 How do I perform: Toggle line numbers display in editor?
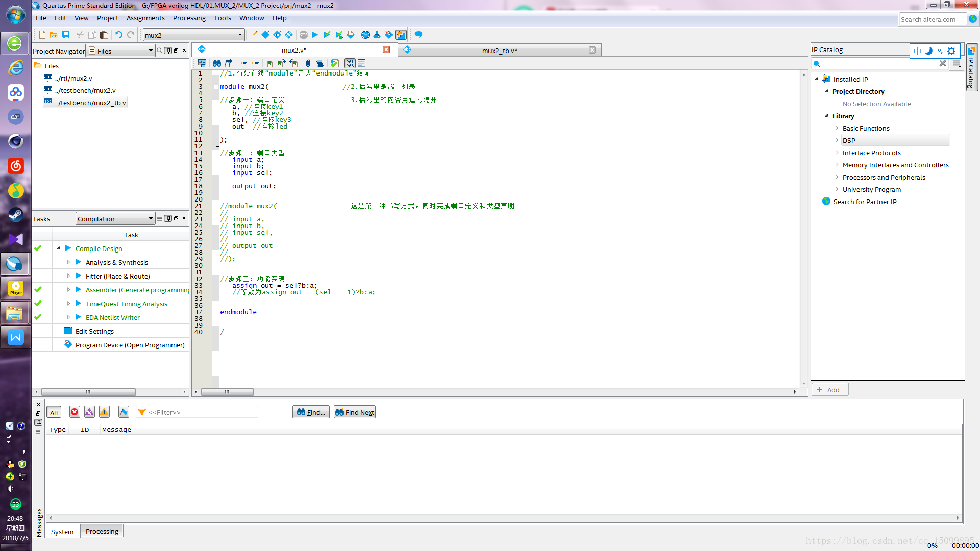[x=350, y=63]
